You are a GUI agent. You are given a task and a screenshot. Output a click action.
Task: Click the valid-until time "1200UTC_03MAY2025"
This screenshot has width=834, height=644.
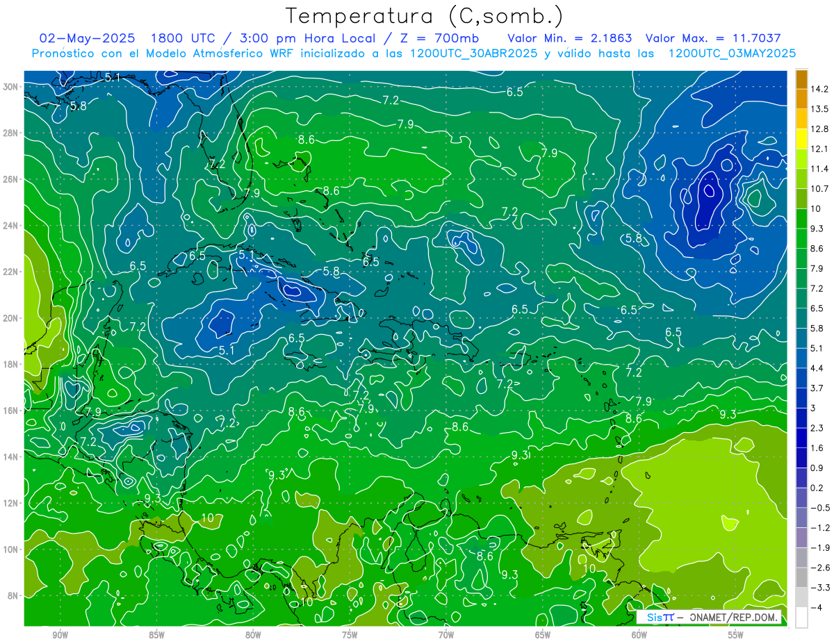click(732, 53)
